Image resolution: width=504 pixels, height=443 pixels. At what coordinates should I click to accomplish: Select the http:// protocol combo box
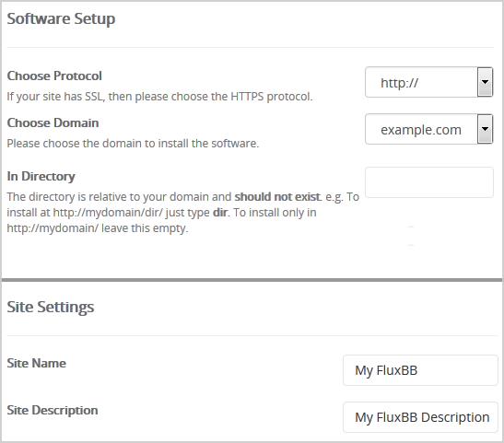(429, 82)
